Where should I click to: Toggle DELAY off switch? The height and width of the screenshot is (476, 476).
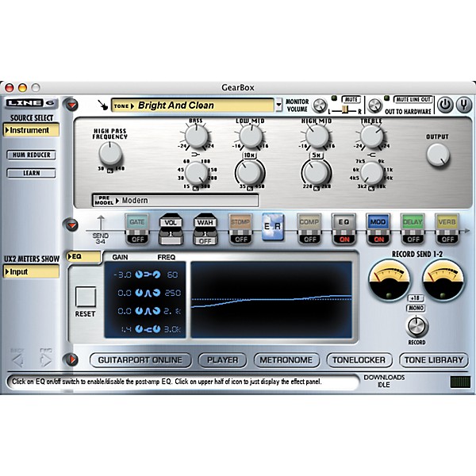[413, 240]
